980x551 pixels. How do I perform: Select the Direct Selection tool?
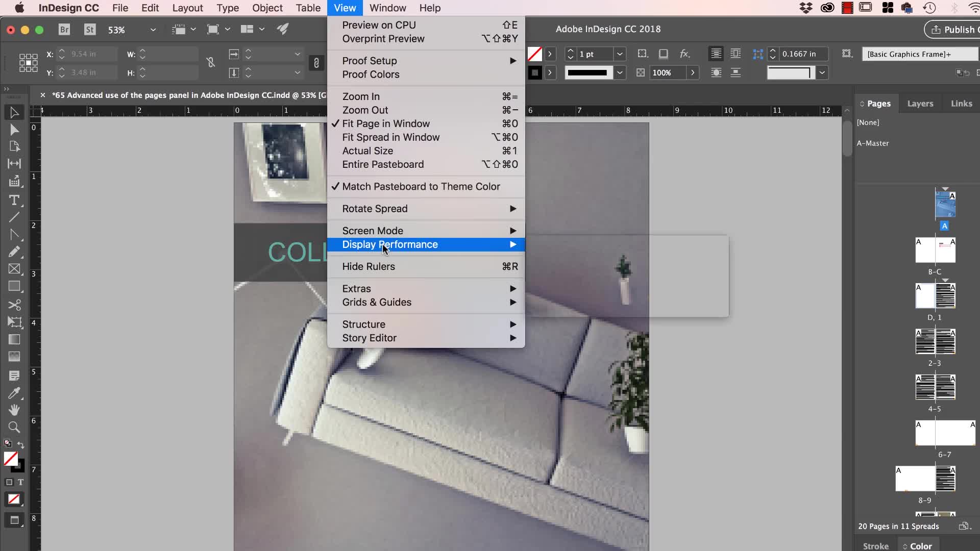point(14,130)
